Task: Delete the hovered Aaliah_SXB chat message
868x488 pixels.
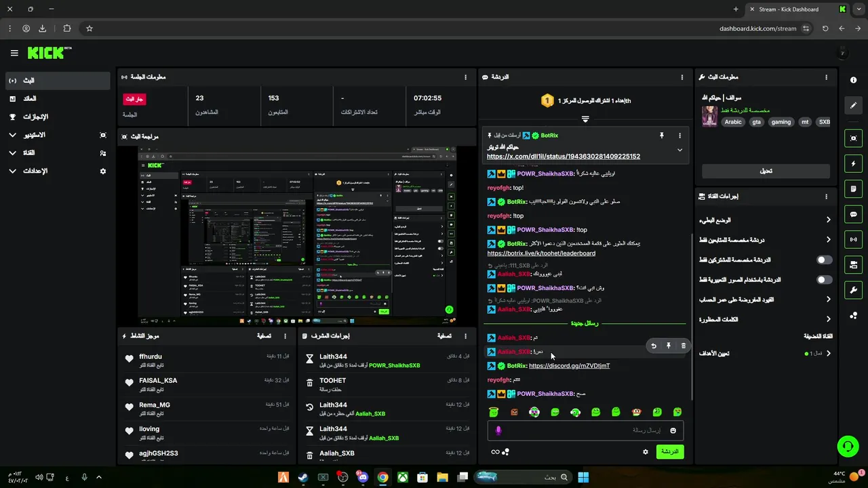Action: (683, 346)
